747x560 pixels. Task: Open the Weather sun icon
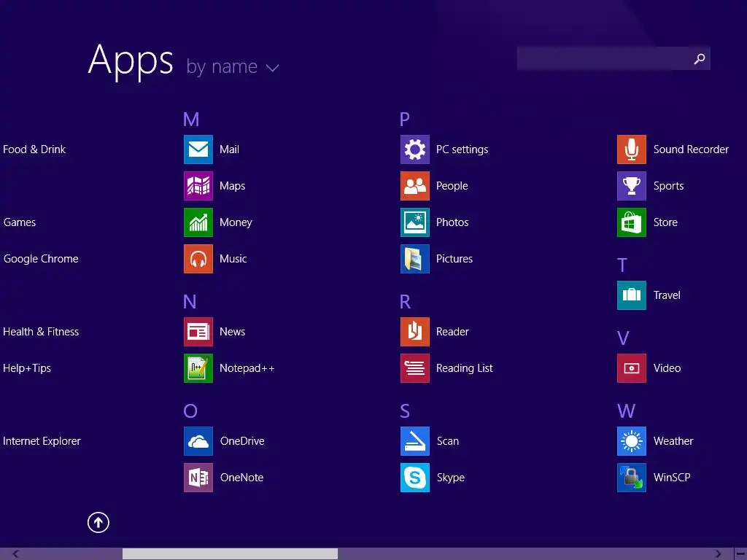point(632,441)
